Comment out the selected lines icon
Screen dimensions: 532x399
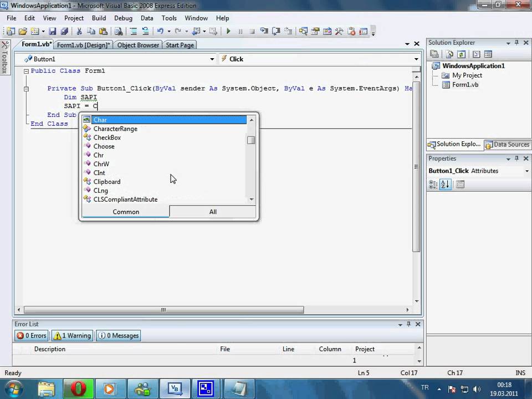point(134,32)
